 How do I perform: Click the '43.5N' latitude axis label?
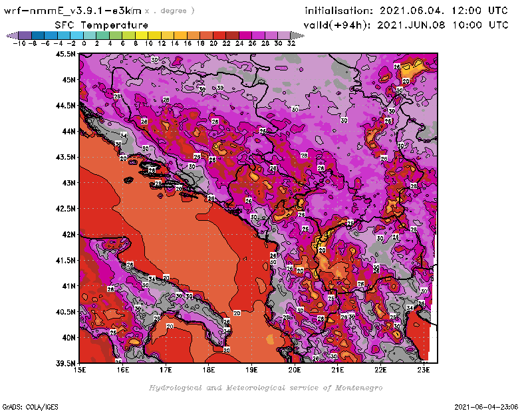tap(65, 157)
